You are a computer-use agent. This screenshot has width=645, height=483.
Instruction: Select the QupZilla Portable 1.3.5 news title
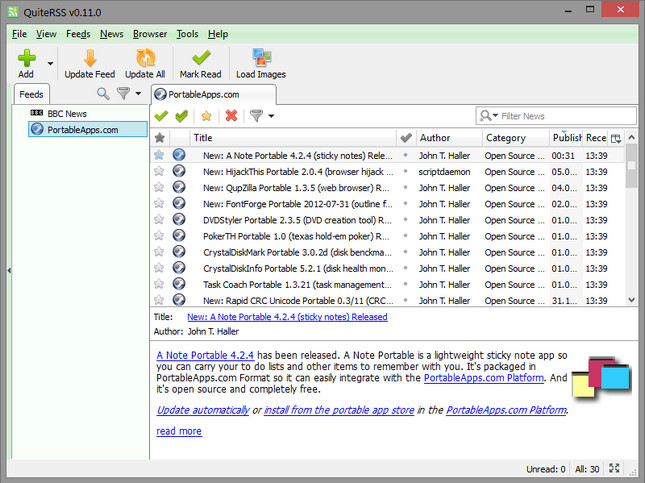pyautogui.click(x=296, y=188)
